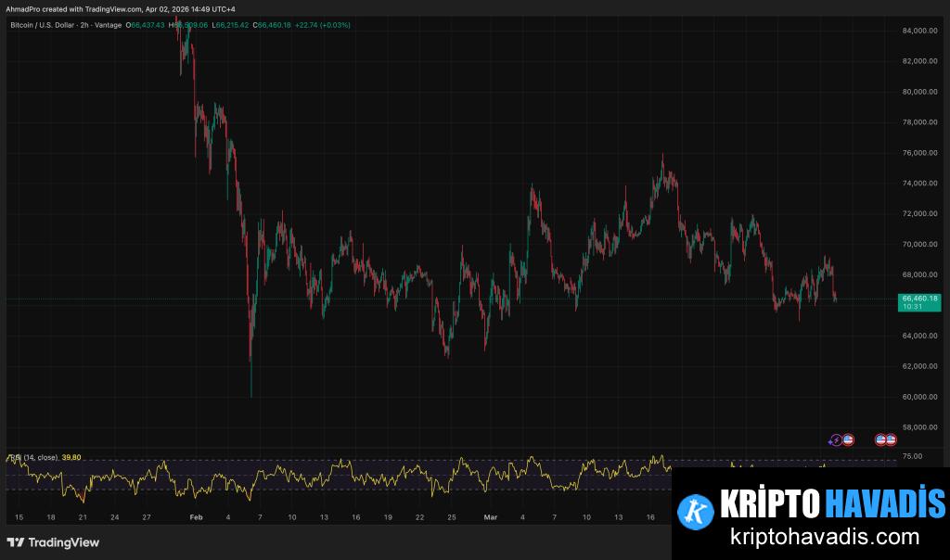Click the RSI value 39.80
Image resolution: width=950 pixels, height=560 pixels.
tap(71, 457)
